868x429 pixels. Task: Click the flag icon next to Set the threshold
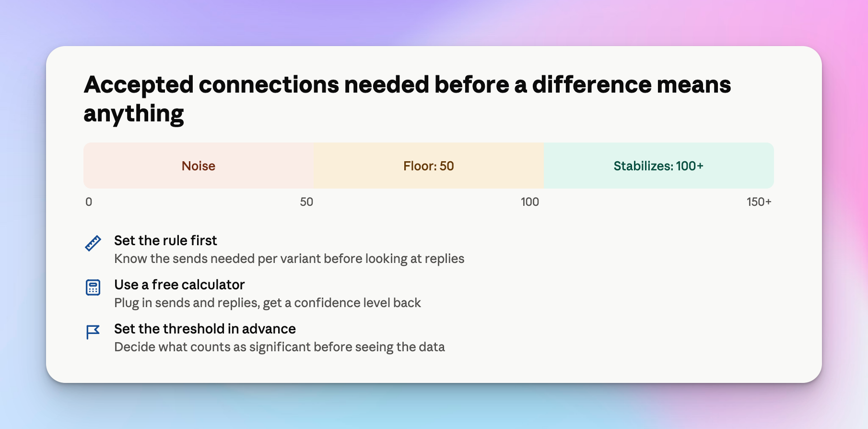click(x=93, y=332)
